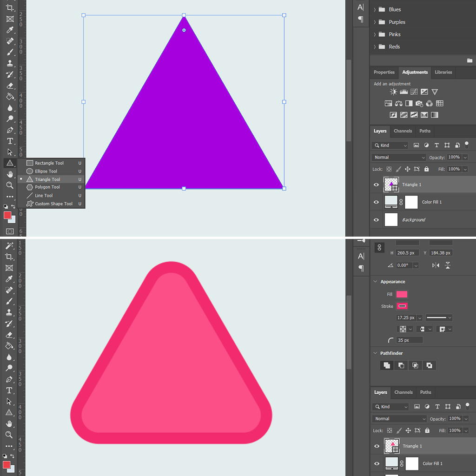Open the Kind filter dropdown in the purple-triangle screenshot
Image resolution: width=476 pixels, height=476 pixels.
[390, 145]
